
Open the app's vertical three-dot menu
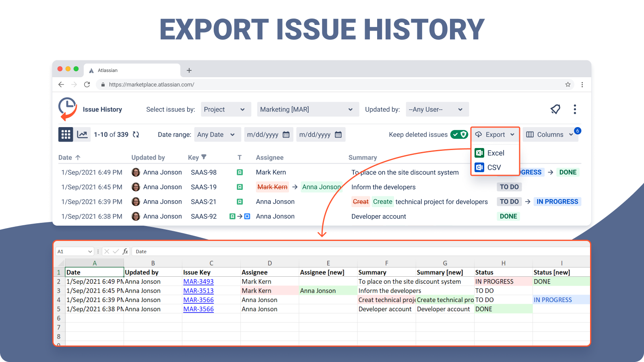click(575, 109)
